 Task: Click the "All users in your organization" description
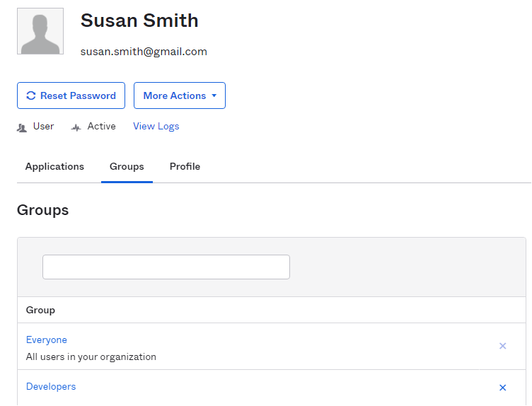(x=91, y=357)
